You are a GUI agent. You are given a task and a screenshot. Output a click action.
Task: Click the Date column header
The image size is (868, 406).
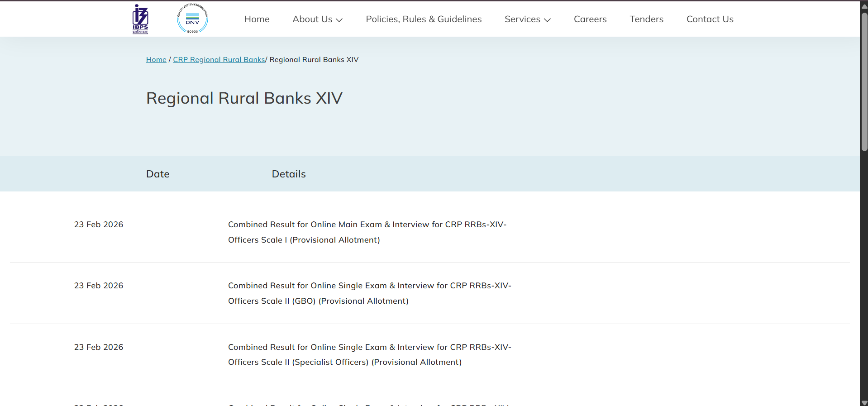[x=157, y=174]
